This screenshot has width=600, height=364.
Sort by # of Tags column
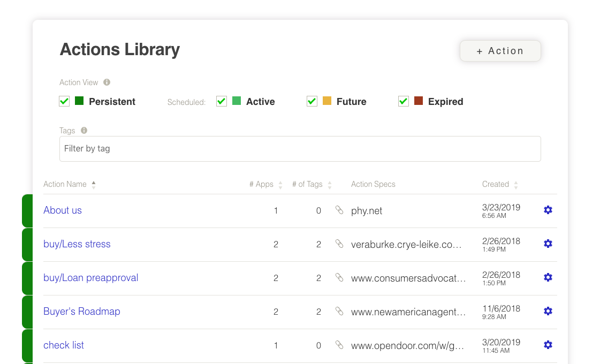pos(330,185)
